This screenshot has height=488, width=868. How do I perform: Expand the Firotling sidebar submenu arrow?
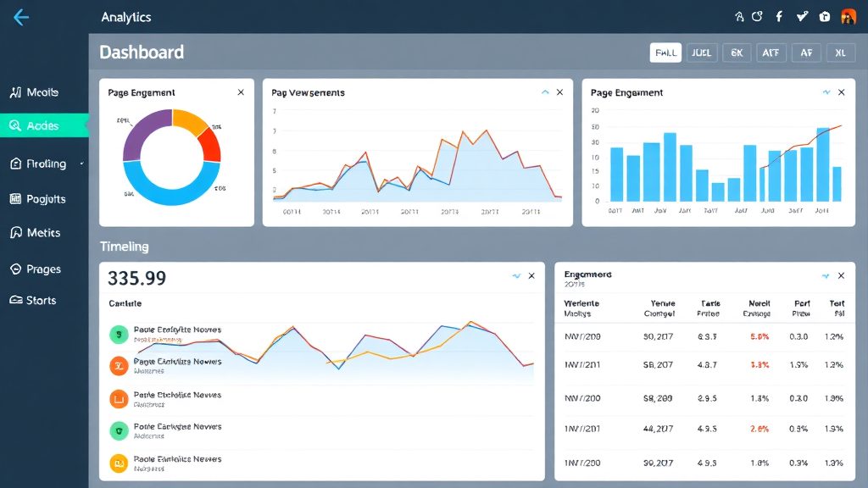(x=82, y=164)
